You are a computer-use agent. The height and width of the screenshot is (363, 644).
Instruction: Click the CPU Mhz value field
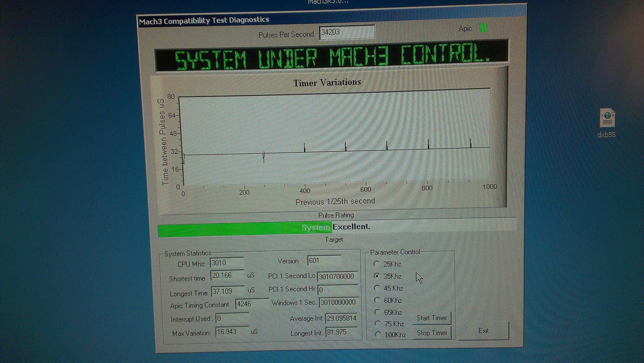coord(227,263)
